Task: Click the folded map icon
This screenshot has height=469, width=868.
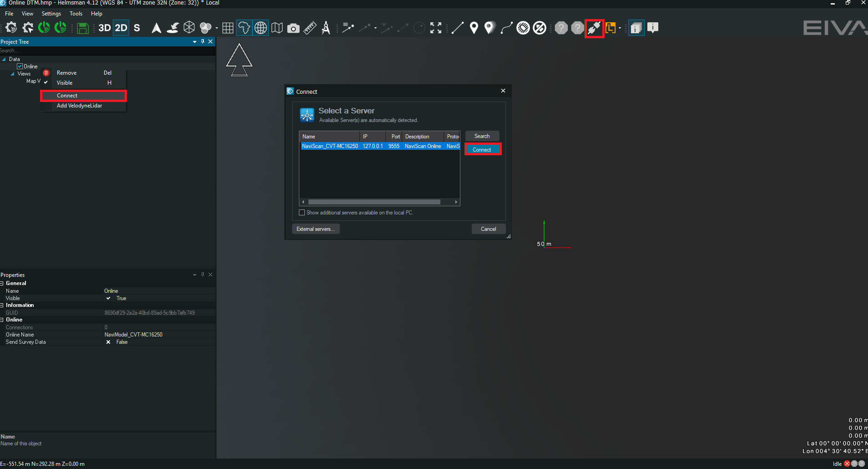Action: click(277, 28)
